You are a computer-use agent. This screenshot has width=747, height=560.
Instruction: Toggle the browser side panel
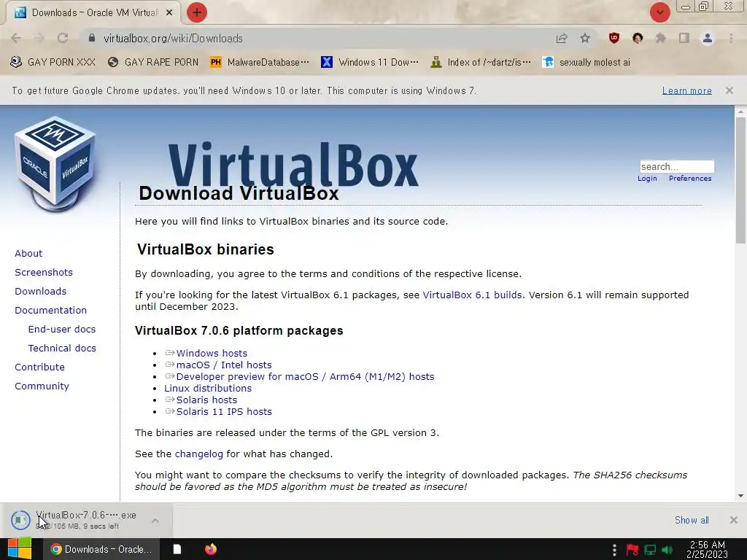click(x=684, y=38)
